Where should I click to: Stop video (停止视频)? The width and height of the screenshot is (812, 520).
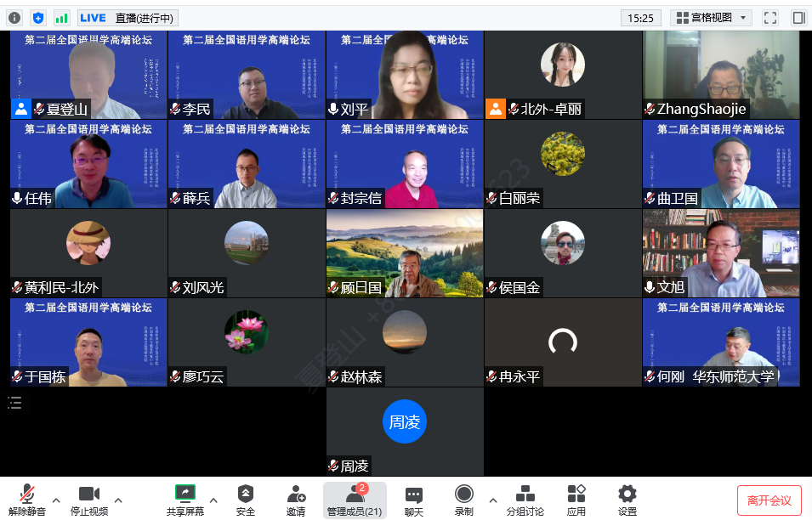88,500
